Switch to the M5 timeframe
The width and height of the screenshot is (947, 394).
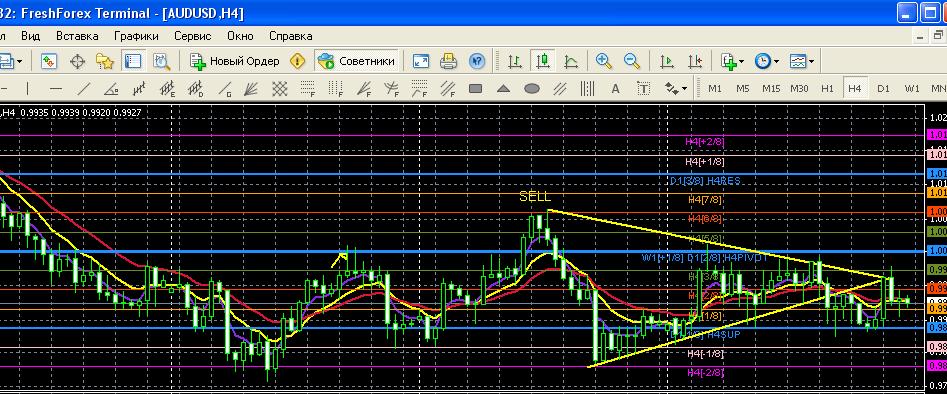(743, 89)
